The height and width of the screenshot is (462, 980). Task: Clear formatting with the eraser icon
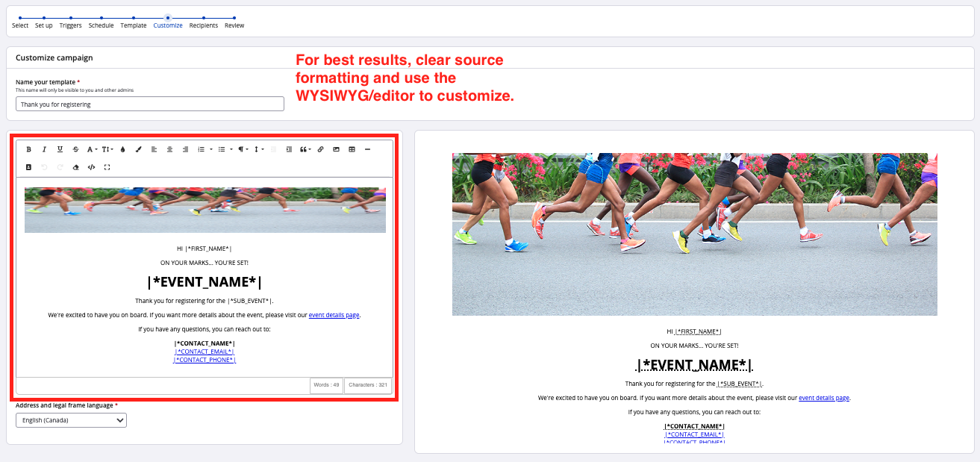coord(75,167)
